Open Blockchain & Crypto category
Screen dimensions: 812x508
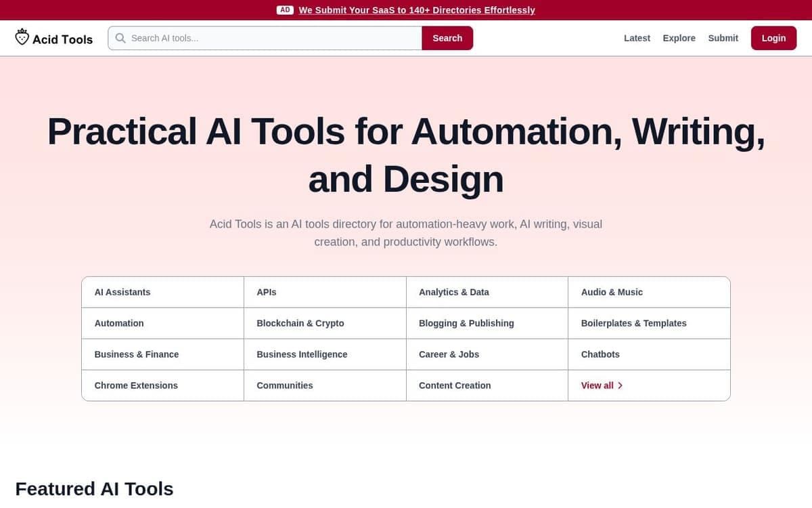325,323
